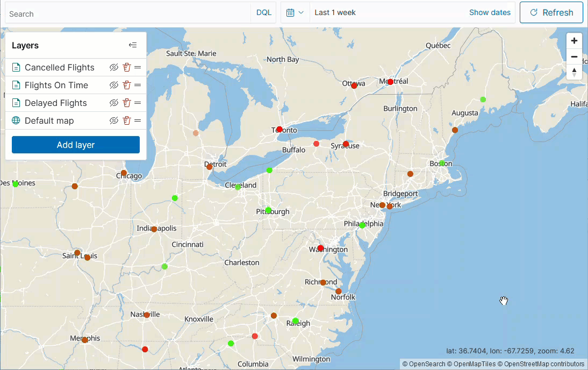The width and height of the screenshot is (588, 370).
Task: Click the Default map globe icon
Action: (16, 120)
